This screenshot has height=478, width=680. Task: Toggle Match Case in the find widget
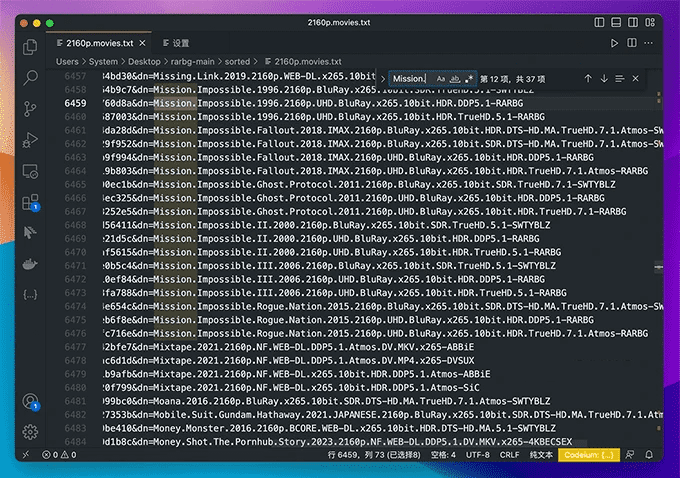pos(441,78)
